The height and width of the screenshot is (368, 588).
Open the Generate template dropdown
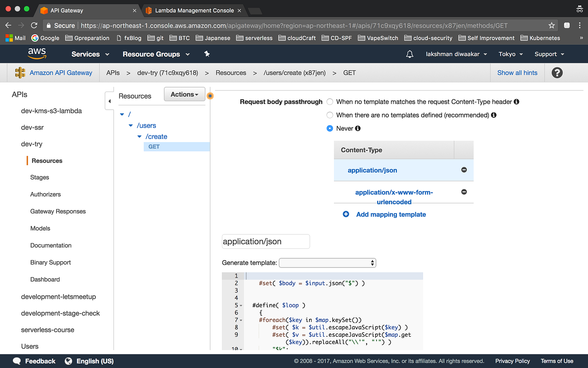click(x=327, y=263)
